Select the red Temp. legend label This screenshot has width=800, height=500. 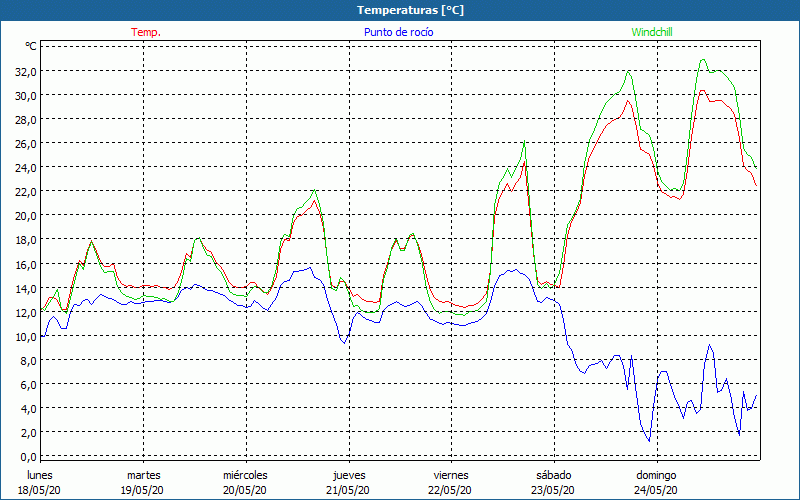tap(146, 32)
